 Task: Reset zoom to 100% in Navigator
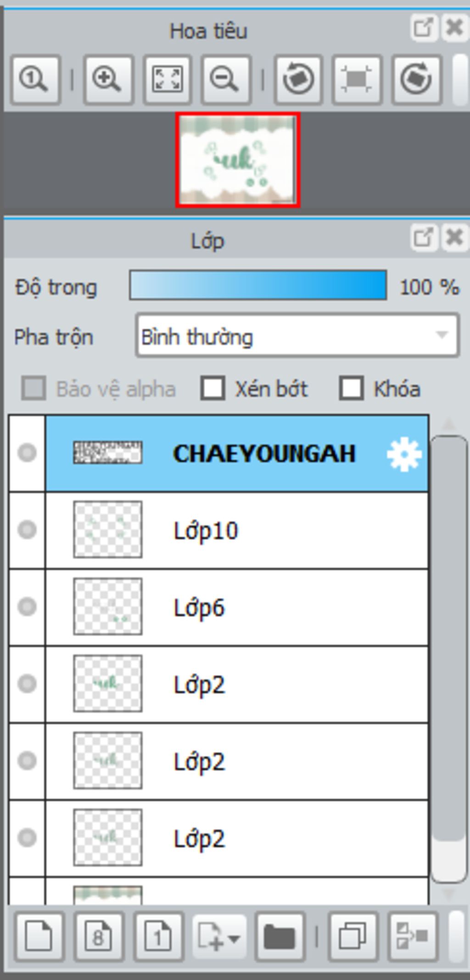(35, 80)
